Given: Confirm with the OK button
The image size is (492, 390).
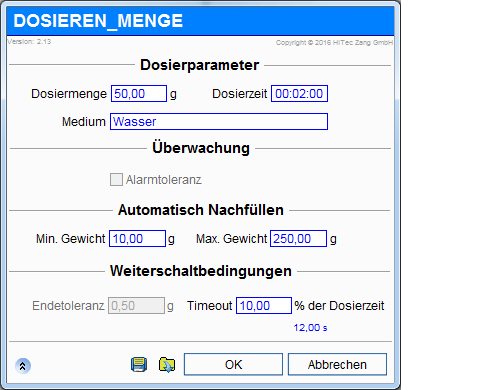Looking at the screenshot, I should pos(233,364).
